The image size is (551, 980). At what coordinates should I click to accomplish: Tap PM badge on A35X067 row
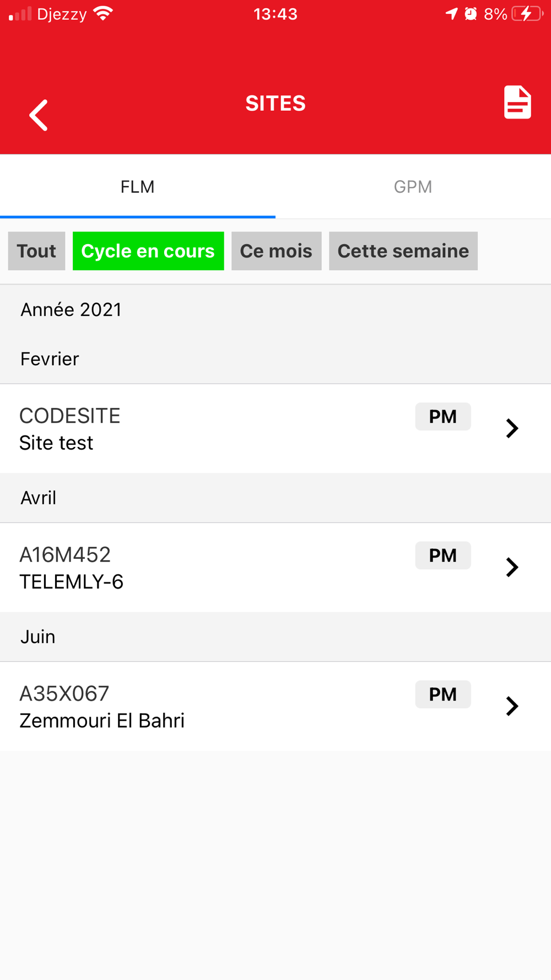tap(443, 694)
